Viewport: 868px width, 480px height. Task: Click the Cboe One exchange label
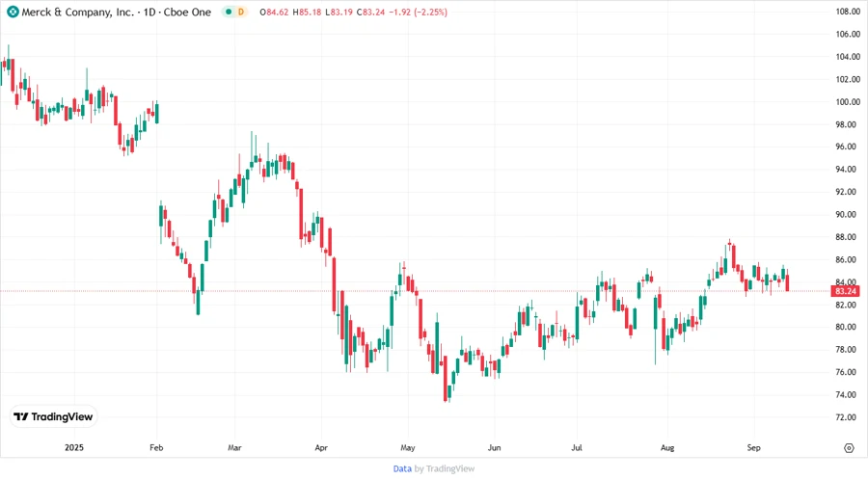(x=187, y=12)
